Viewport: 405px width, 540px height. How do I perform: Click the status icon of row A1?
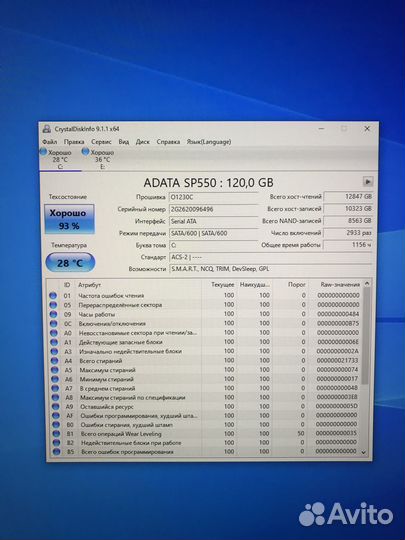pyautogui.click(x=54, y=342)
